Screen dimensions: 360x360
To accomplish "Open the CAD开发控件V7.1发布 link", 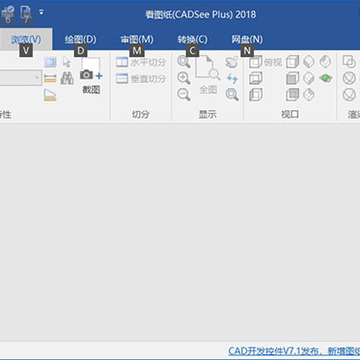I will click(x=294, y=351).
